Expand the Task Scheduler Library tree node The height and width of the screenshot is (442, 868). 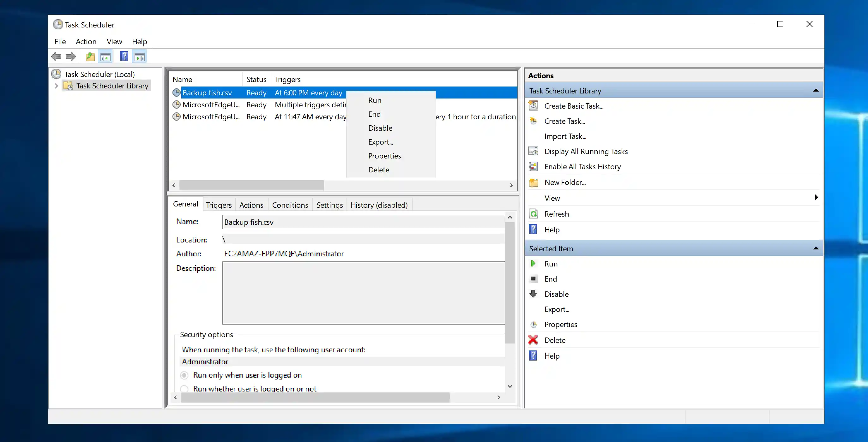(56, 86)
